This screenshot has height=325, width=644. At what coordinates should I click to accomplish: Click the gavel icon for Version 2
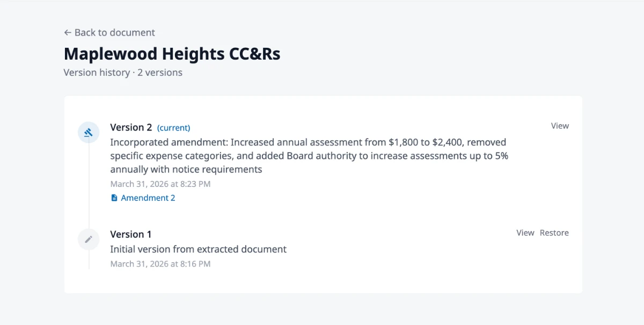click(x=89, y=132)
